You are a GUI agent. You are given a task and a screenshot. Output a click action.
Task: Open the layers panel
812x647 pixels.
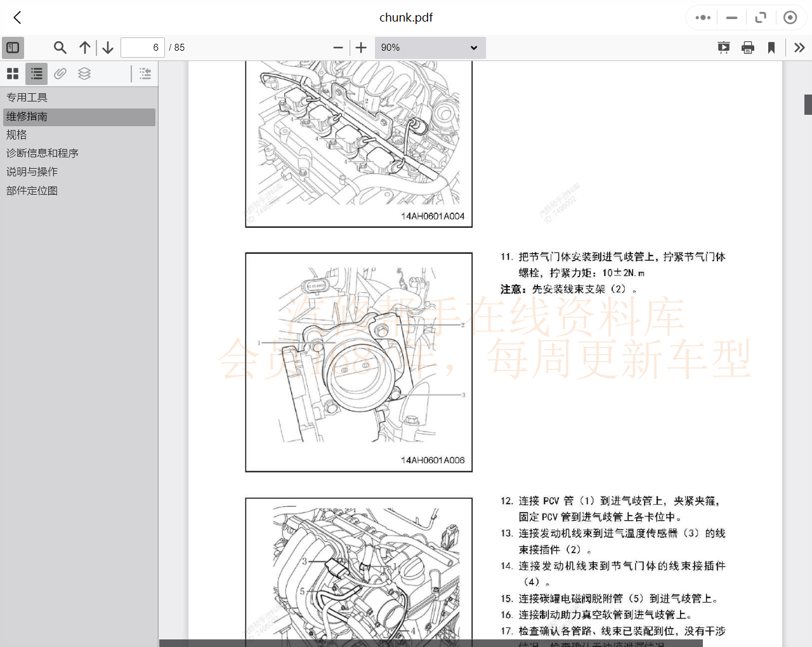pyautogui.click(x=84, y=74)
